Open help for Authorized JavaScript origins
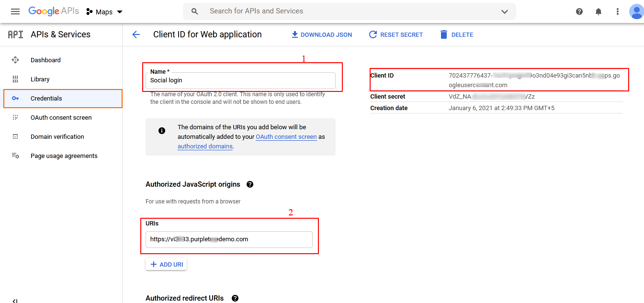The width and height of the screenshot is (644, 303). [250, 184]
